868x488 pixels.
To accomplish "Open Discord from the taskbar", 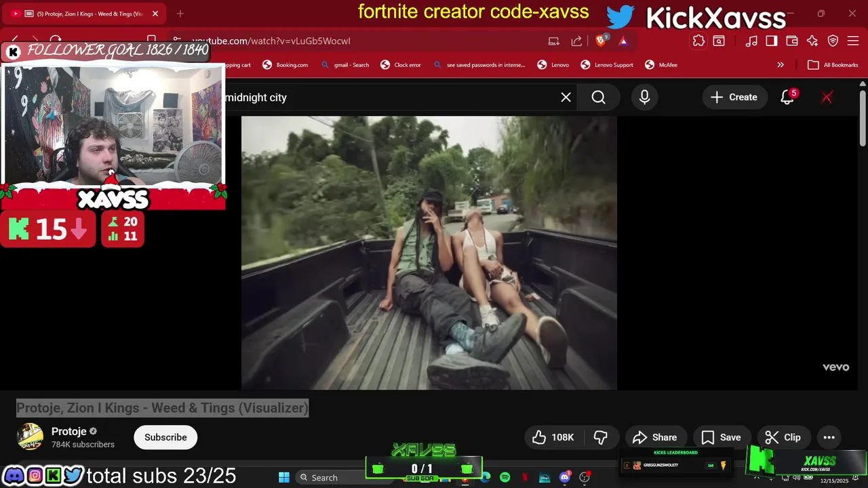I will (x=565, y=477).
